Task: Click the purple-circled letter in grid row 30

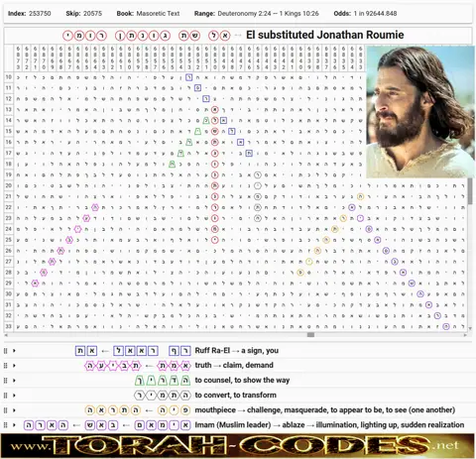Action: pos(420,294)
